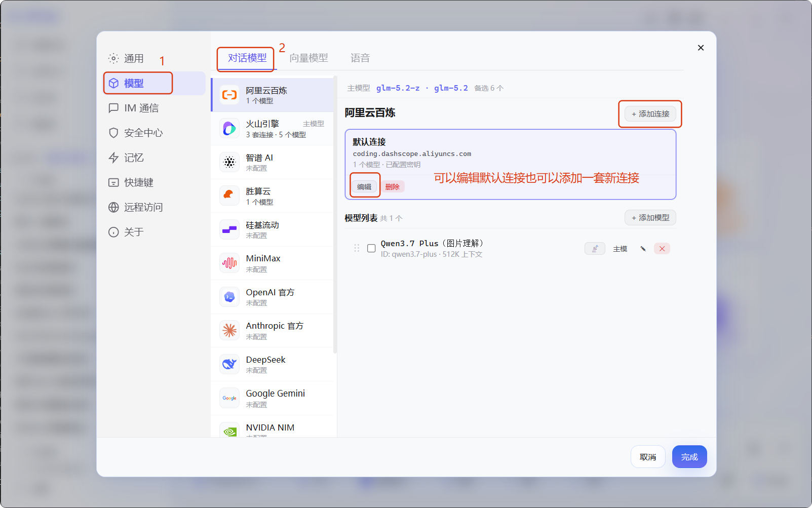Image resolution: width=812 pixels, height=508 pixels.
Task: Delete the 默认连接 connection
Action: point(393,187)
